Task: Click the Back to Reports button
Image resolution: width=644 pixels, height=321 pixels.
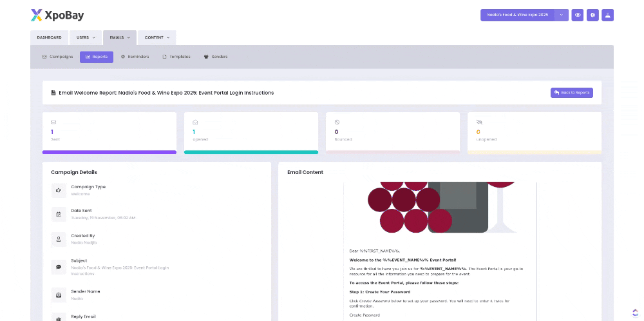Action: [x=571, y=93]
